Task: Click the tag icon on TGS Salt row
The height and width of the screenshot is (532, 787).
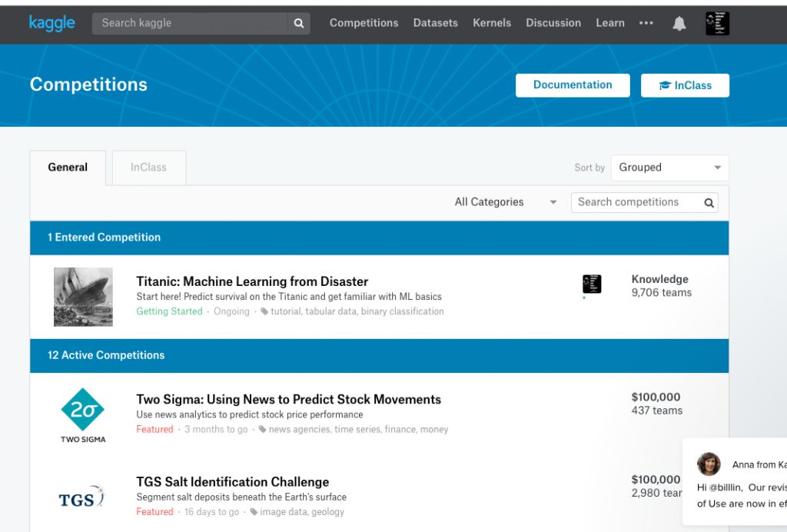Action: point(254,512)
